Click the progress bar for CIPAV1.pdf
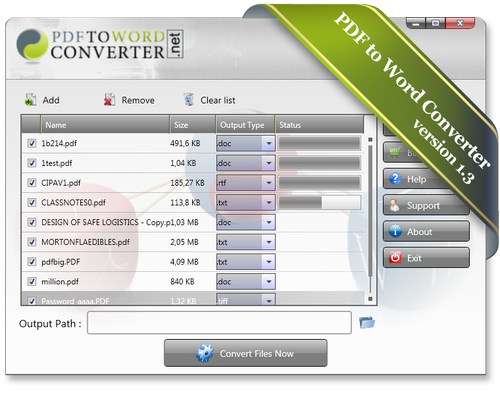 coord(319,183)
